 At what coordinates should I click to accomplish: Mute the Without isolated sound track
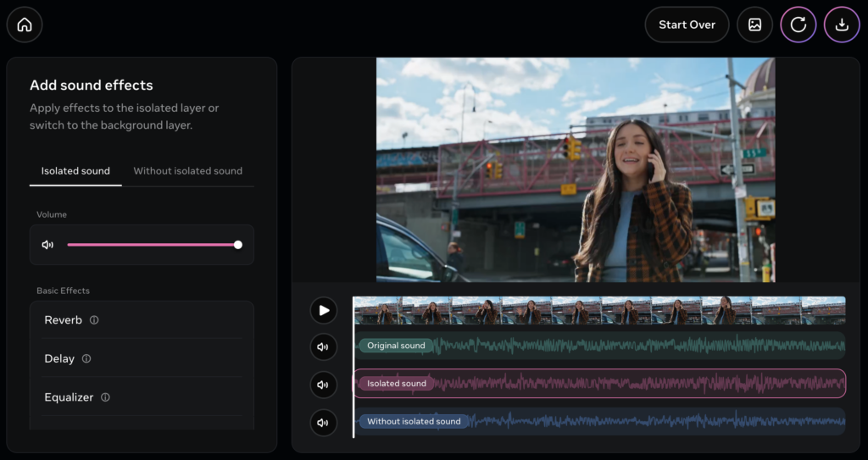point(323,422)
